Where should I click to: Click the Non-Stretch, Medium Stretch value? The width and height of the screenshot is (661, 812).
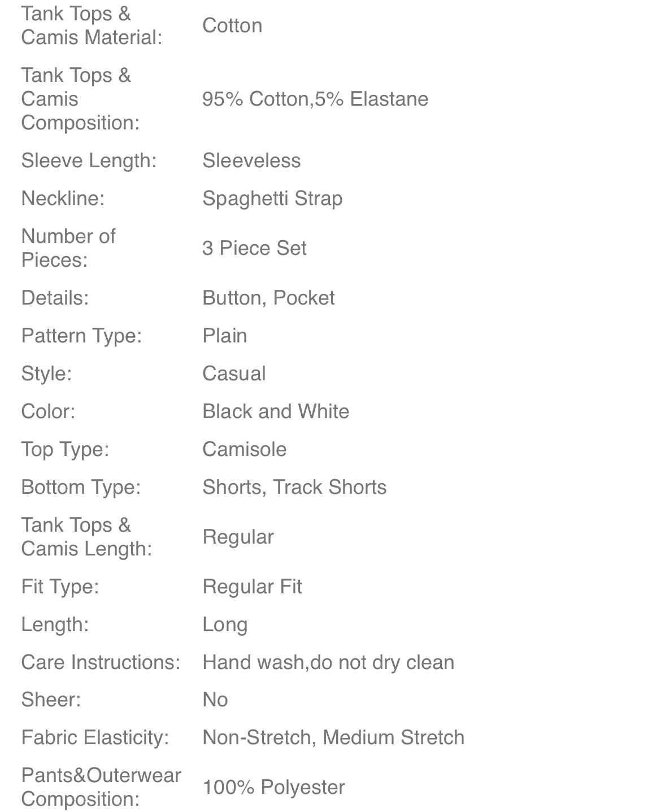coord(333,737)
